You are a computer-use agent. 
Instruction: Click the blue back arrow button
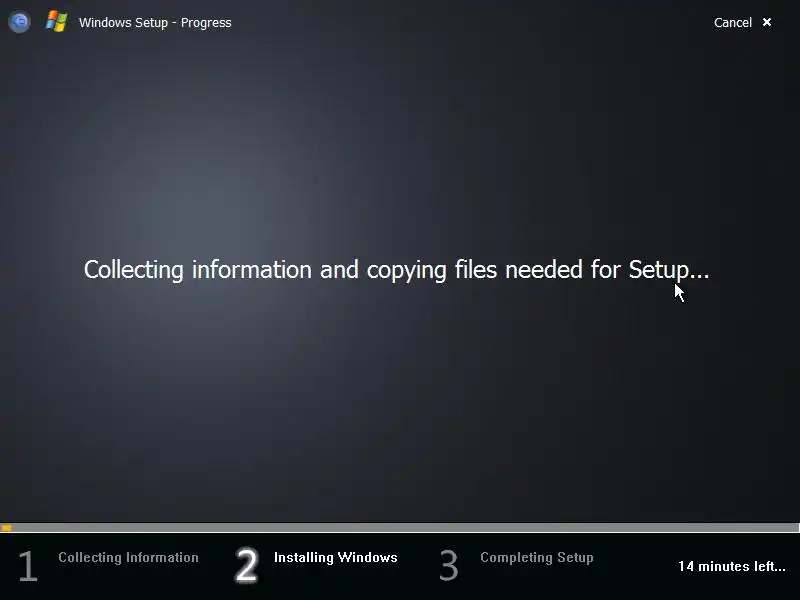coord(19,22)
